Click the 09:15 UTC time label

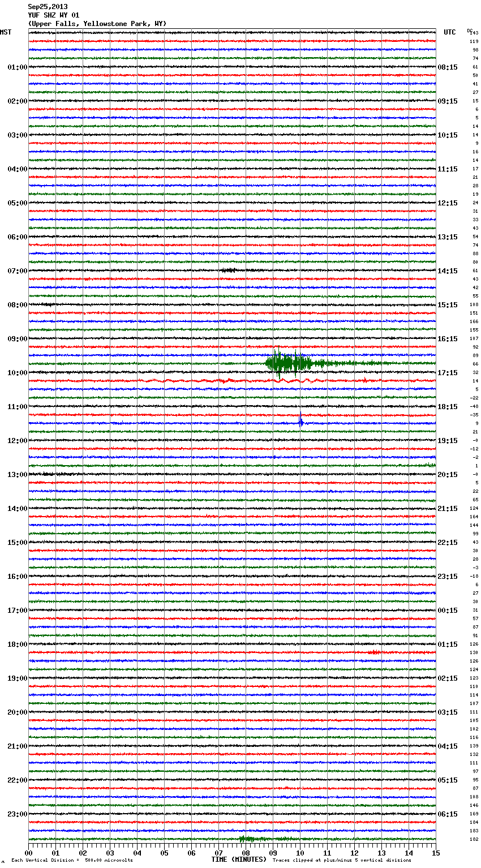pos(448,101)
